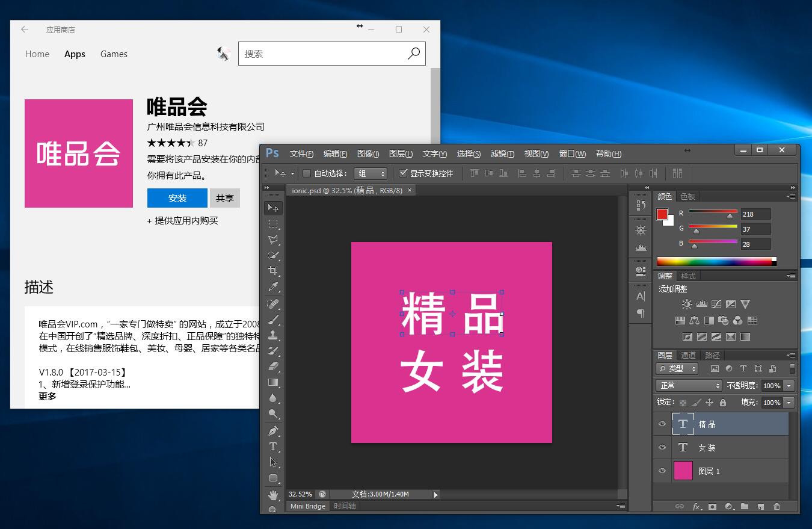Select the Gradient tool
This screenshot has width=812, height=529.
(x=273, y=382)
